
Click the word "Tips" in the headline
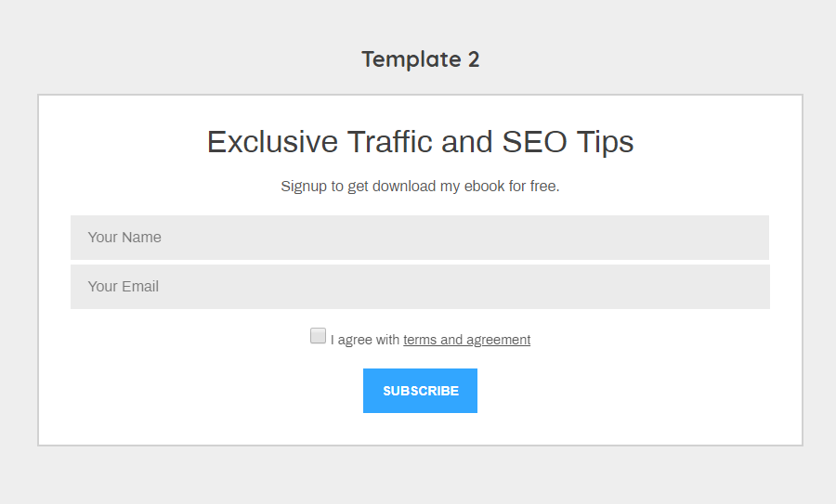click(x=605, y=142)
